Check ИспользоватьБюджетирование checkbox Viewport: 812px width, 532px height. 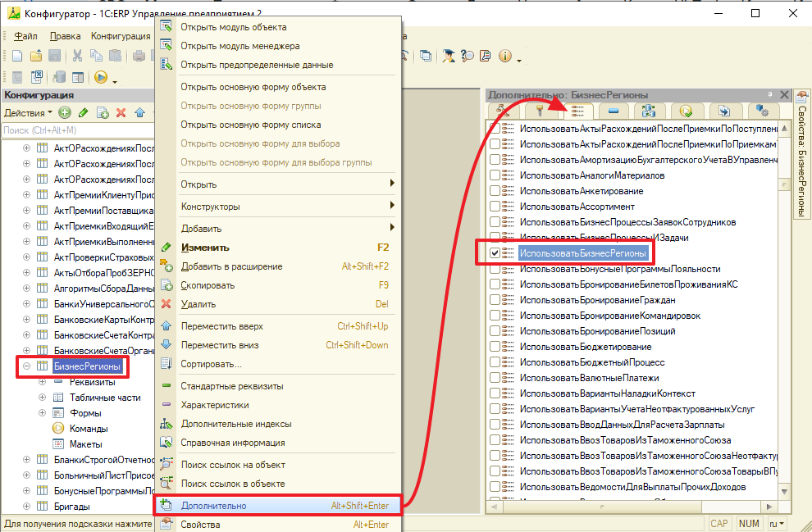495,347
